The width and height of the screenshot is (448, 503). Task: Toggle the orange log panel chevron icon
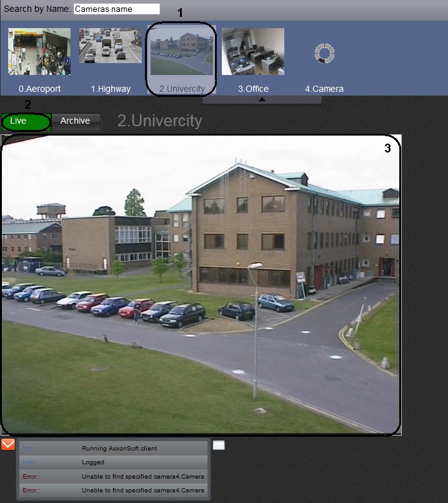click(8, 445)
